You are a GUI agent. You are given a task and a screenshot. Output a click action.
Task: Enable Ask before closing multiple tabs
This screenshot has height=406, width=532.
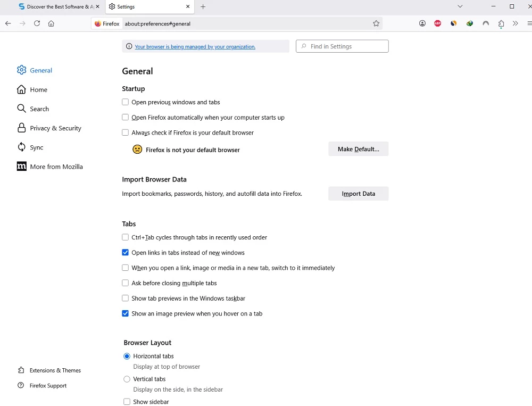[126, 283]
